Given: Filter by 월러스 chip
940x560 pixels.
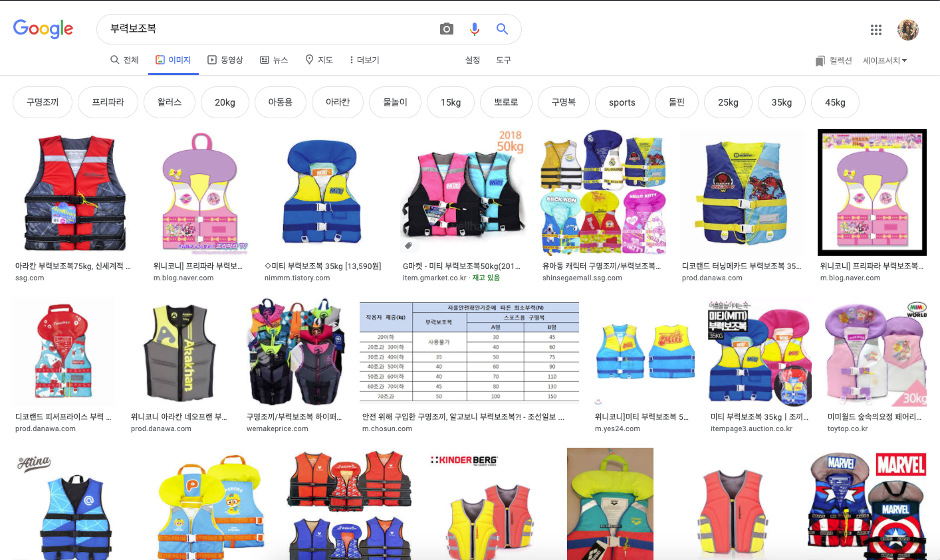Looking at the screenshot, I should coord(170,102).
